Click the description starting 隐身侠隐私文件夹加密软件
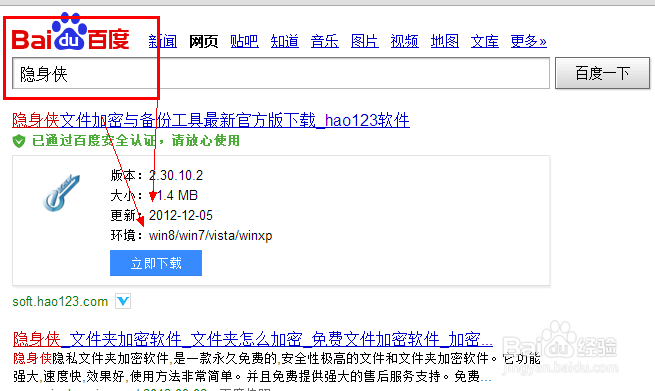 coord(277,367)
